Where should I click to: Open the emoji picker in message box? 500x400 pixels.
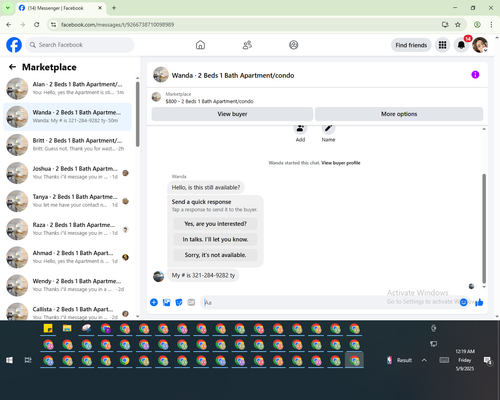(x=463, y=302)
